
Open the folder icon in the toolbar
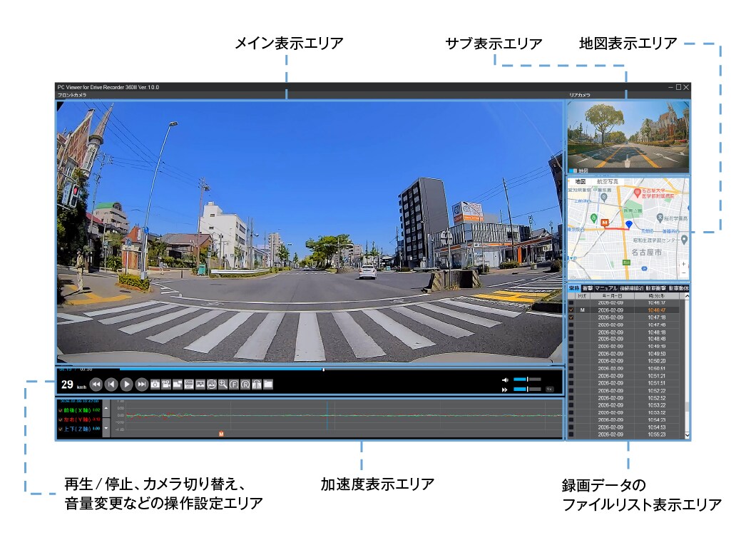click(268, 385)
